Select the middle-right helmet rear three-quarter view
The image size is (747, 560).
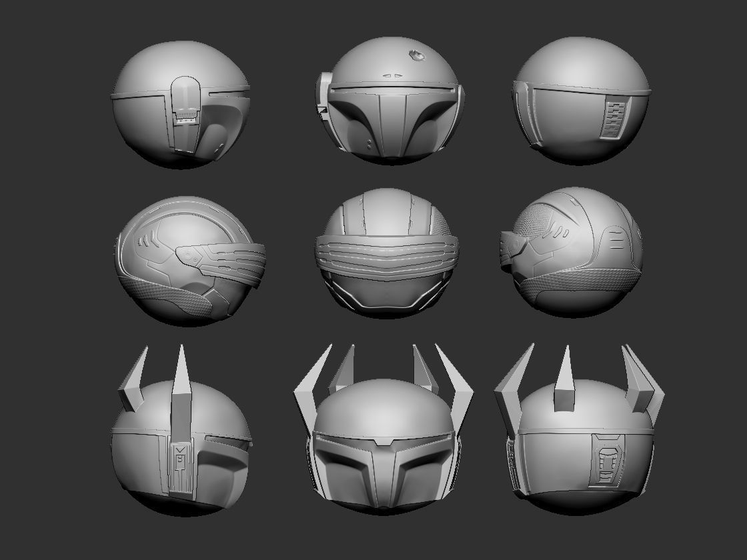(572, 252)
